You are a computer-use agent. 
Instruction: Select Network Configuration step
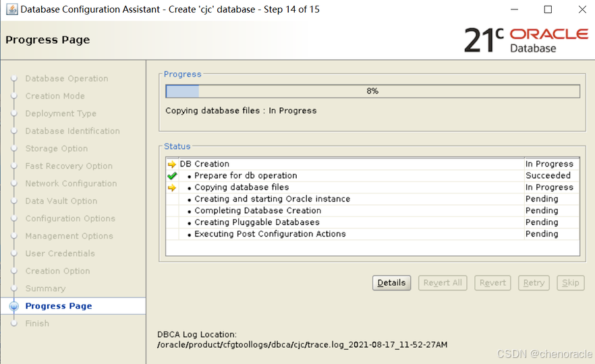[71, 183]
